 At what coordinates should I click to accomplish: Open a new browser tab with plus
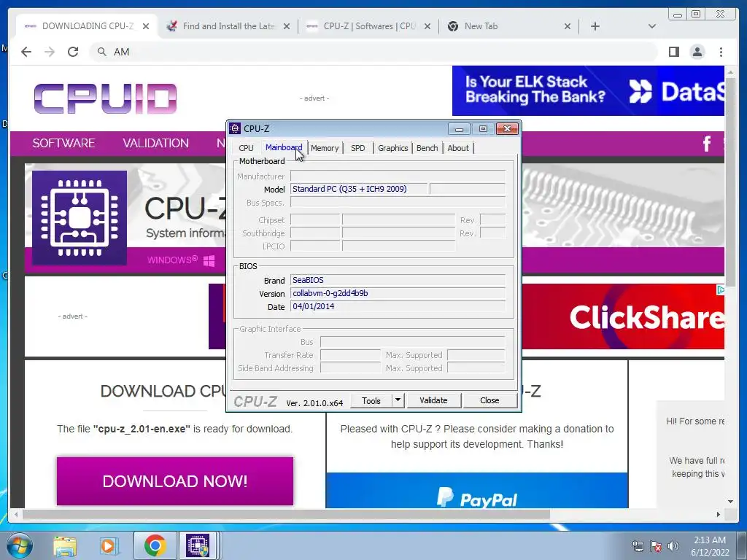pos(595,26)
